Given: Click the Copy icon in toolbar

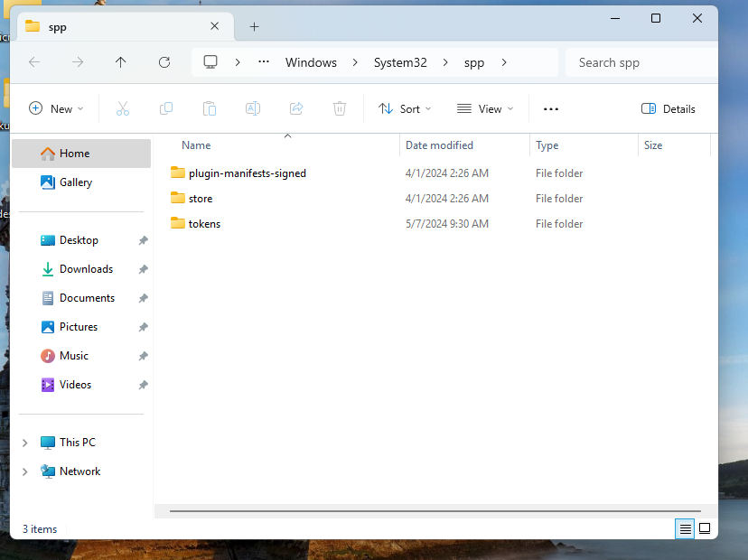Looking at the screenshot, I should (x=166, y=108).
